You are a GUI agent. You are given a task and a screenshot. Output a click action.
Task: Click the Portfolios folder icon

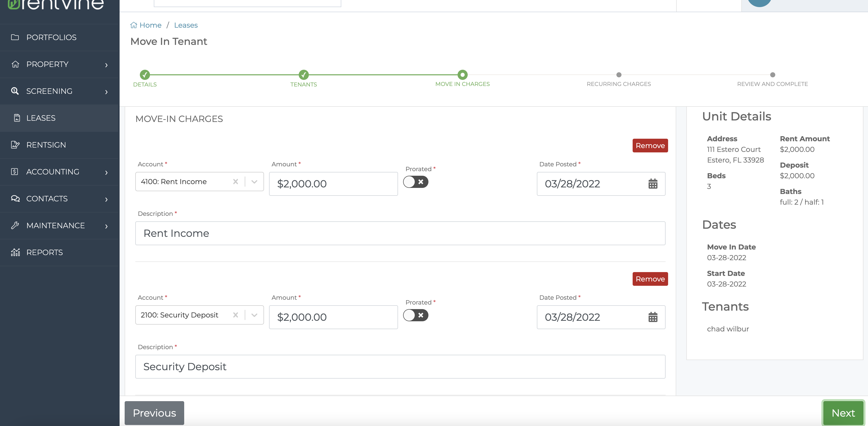pos(15,37)
